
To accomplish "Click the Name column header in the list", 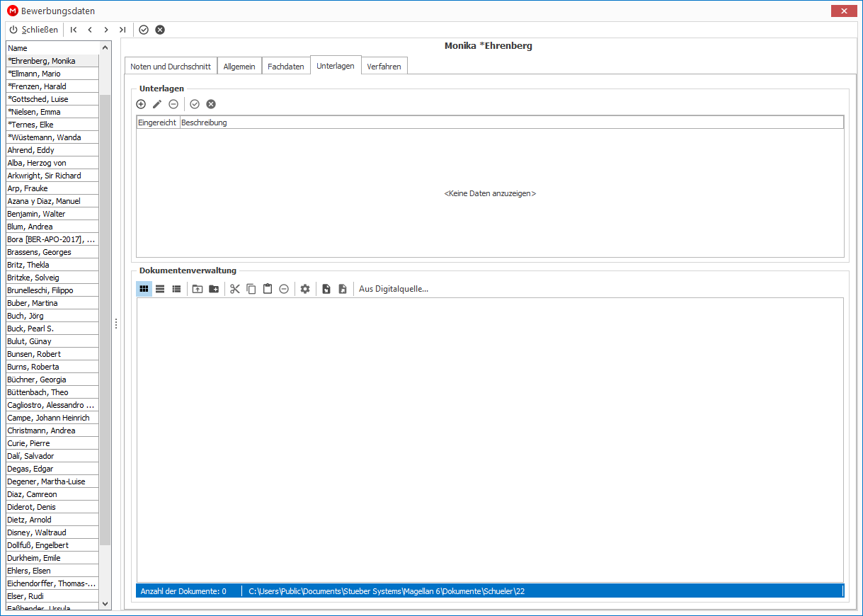I will coord(52,48).
